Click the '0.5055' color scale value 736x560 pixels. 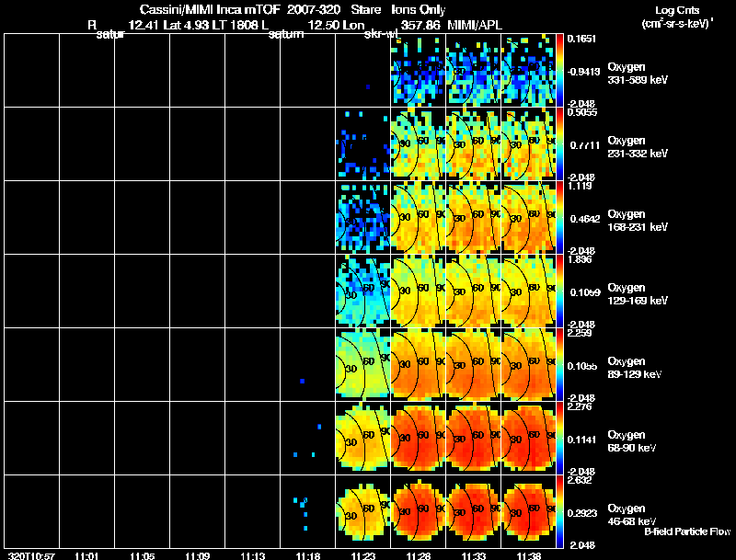click(x=582, y=112)
